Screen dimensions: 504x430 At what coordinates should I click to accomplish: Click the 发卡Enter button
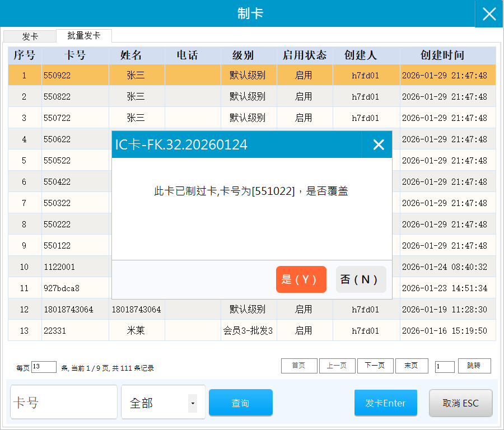(x=385, y=403)
